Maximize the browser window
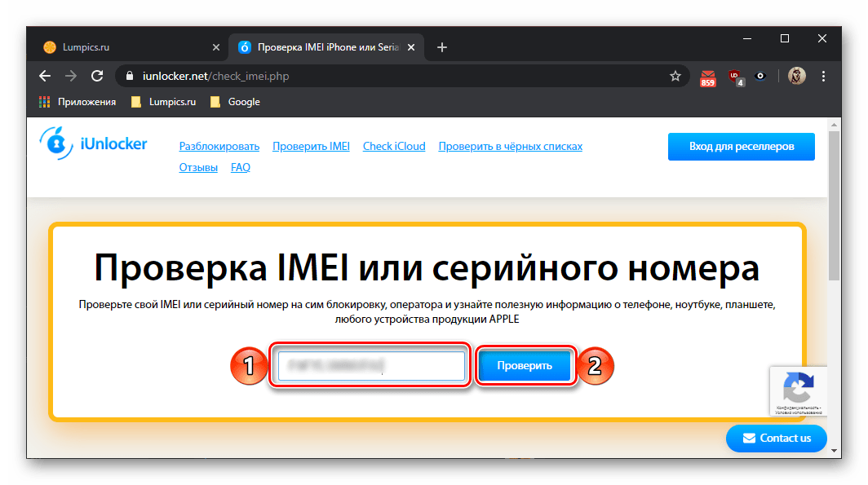Image resolution: width=868 pixels, height=485 pixels. click(x=785, y=38)
